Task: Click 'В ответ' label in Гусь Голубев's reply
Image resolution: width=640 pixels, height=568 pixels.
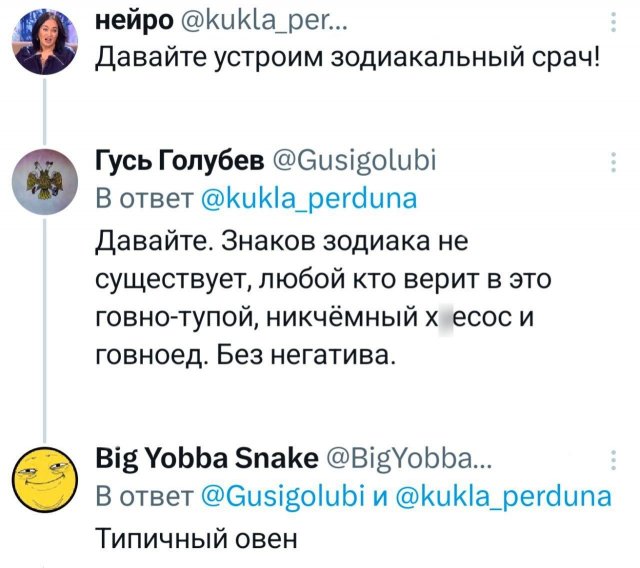Action: (137, 197)
